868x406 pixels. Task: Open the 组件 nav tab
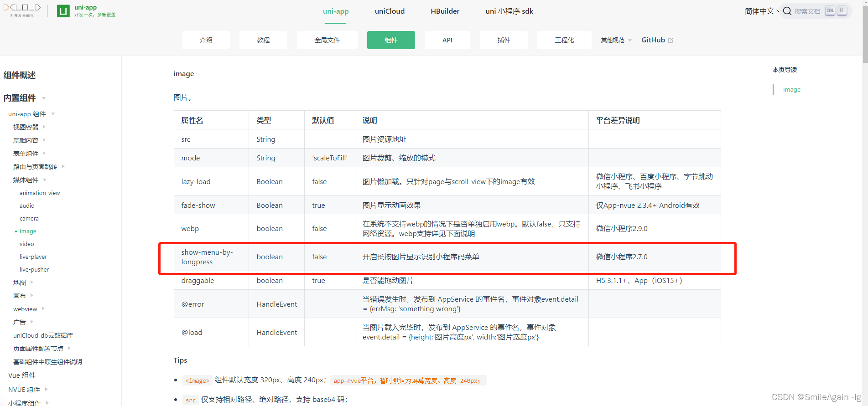pos(391,40)
